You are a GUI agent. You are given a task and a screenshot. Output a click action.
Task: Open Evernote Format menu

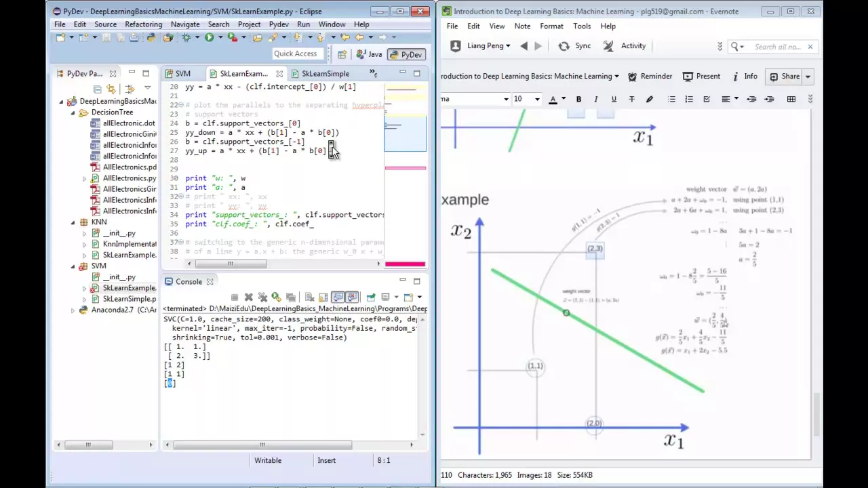551,26
